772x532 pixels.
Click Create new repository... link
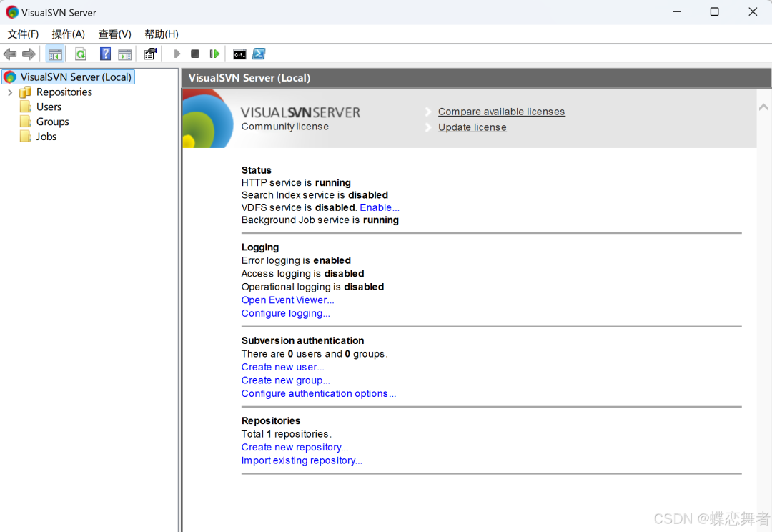pos(295,448)
